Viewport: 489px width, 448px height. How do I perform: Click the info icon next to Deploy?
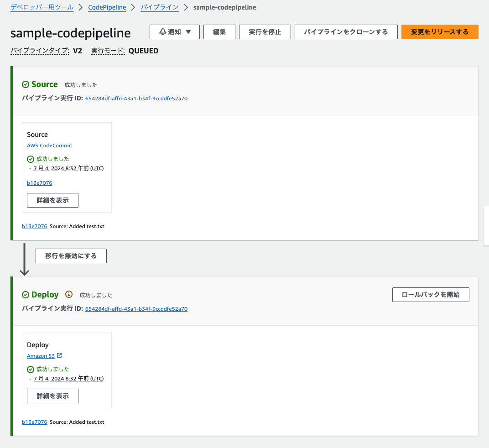click(69, 295)
